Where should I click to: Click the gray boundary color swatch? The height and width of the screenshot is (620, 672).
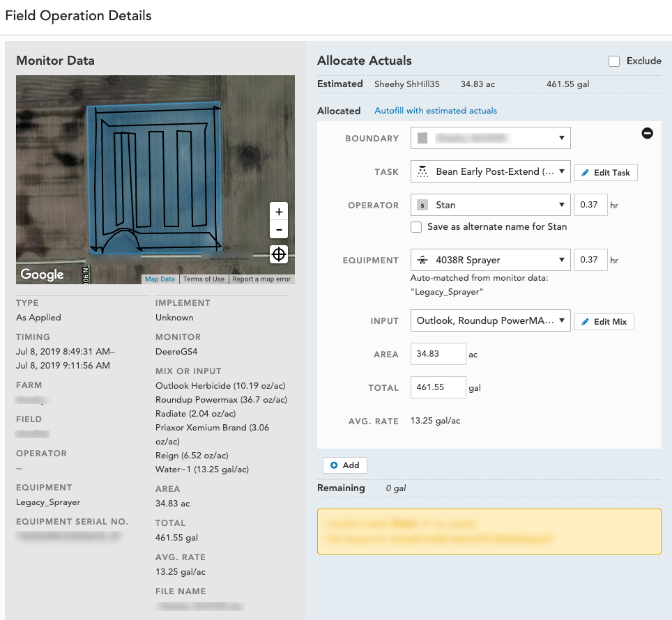click(422, 138)
